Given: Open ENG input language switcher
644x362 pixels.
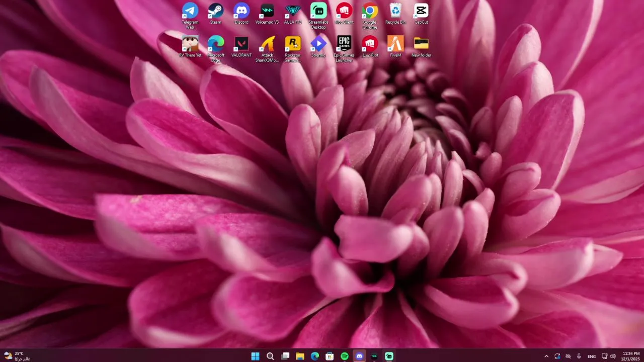Looking at the screenshot, I should click(592, 356).
